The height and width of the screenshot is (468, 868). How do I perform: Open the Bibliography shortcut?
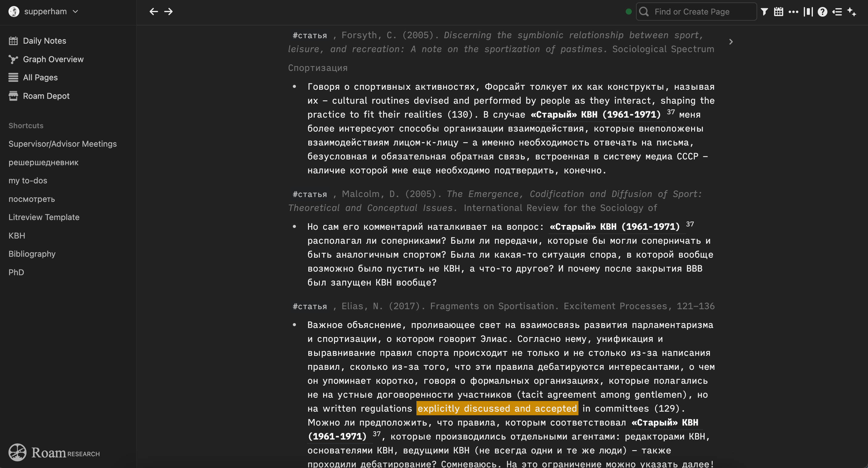32,254
